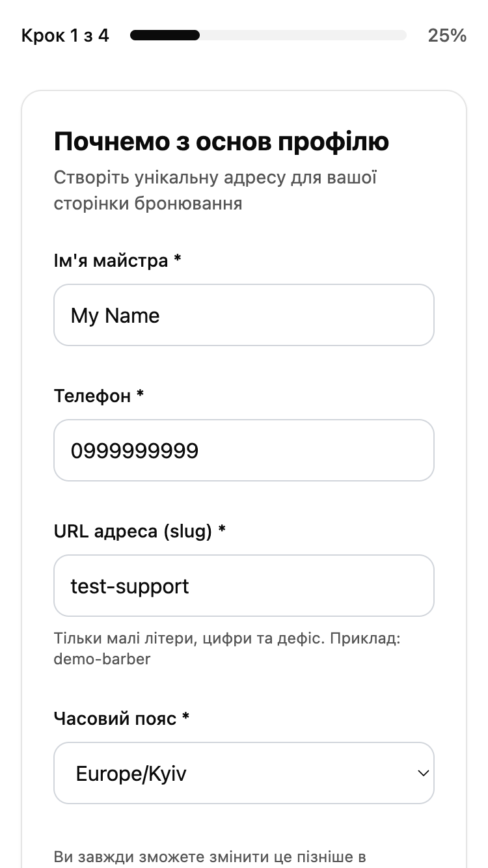Image resolution: width=488 pixels, height=868 pixels.
Task: Click the 25% progress label
Action: point(448,35)
